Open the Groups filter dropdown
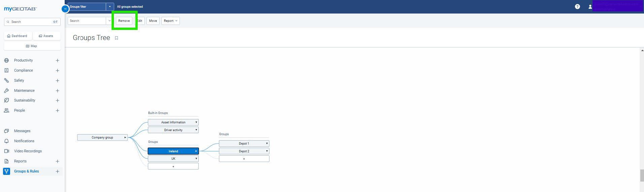Image resolution: width=644 pixels, height=192 pixels. [x=110, y=7]
